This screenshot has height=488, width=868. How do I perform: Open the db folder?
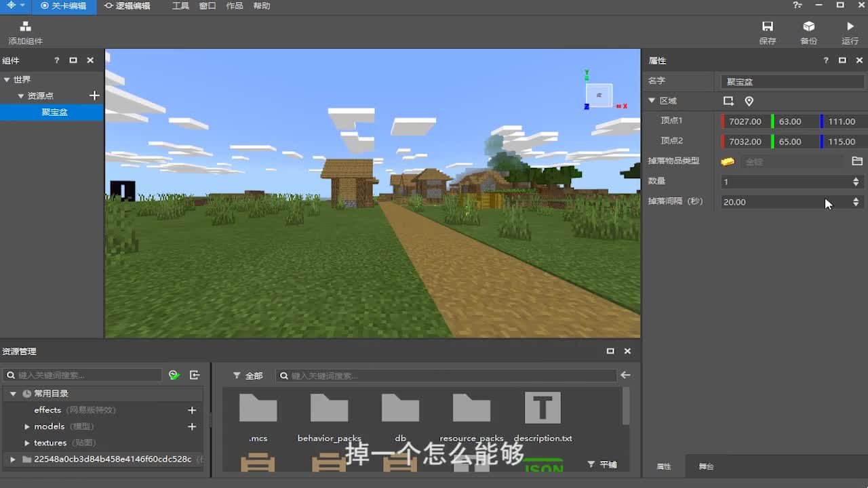click(400, 417)
